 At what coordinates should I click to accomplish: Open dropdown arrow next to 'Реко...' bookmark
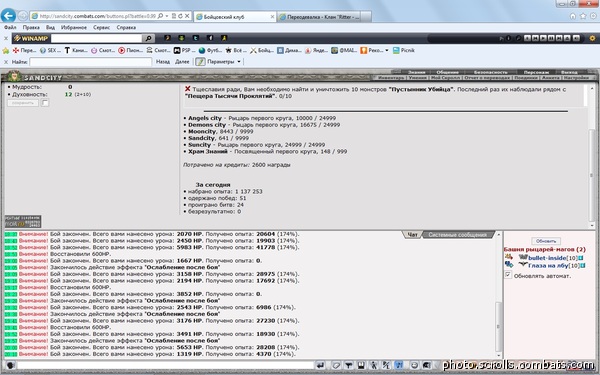coord(386,51)
